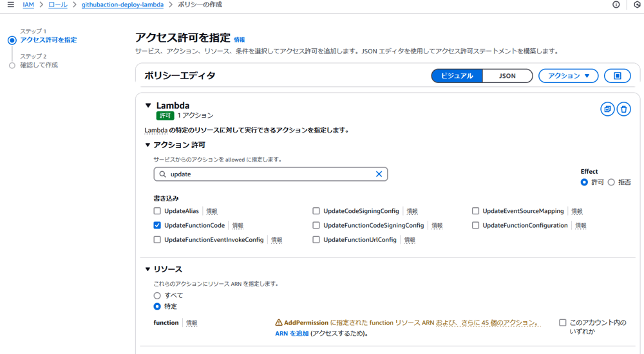The image size is (644, 354).
Task: Select the 許可 Effect radio button
Action: [584, 182]
